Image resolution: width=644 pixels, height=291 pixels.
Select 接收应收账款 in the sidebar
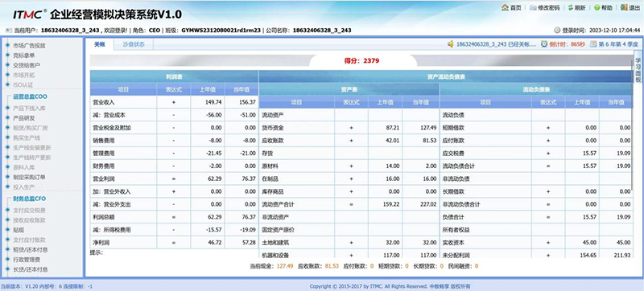pos(29,220)
